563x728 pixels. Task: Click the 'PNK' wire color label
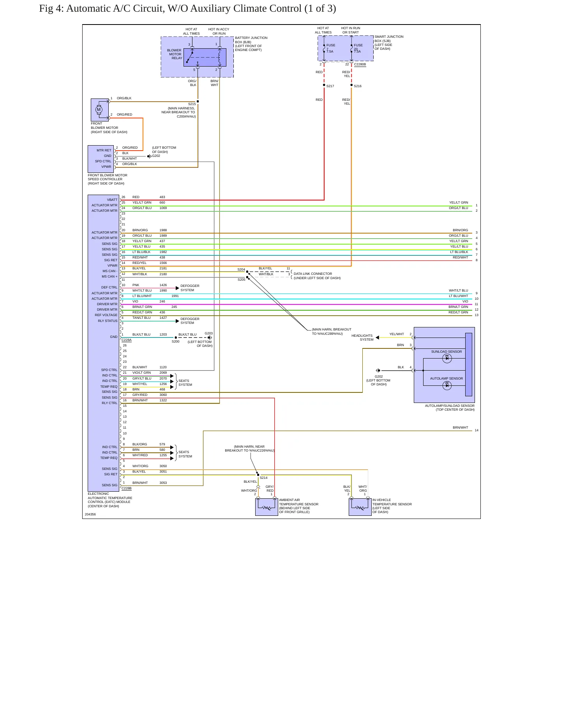coord(136,285)
